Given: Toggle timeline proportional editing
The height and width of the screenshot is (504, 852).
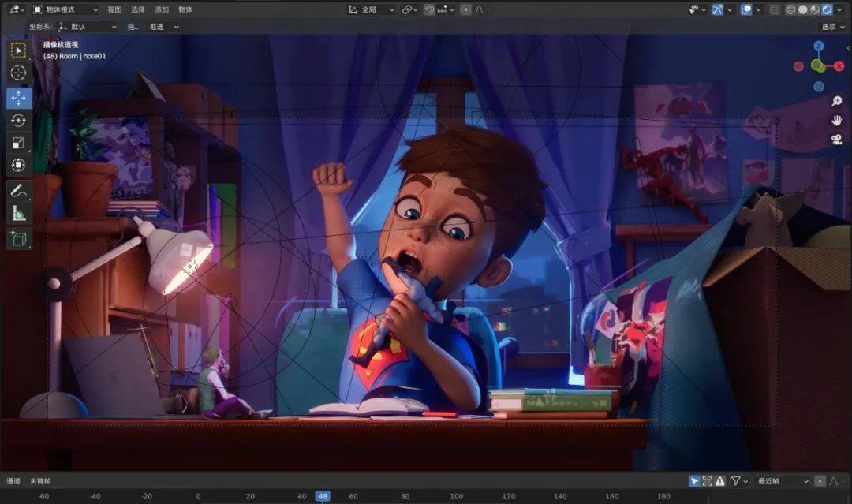Looking at the screenshot, I should (820, 481).
